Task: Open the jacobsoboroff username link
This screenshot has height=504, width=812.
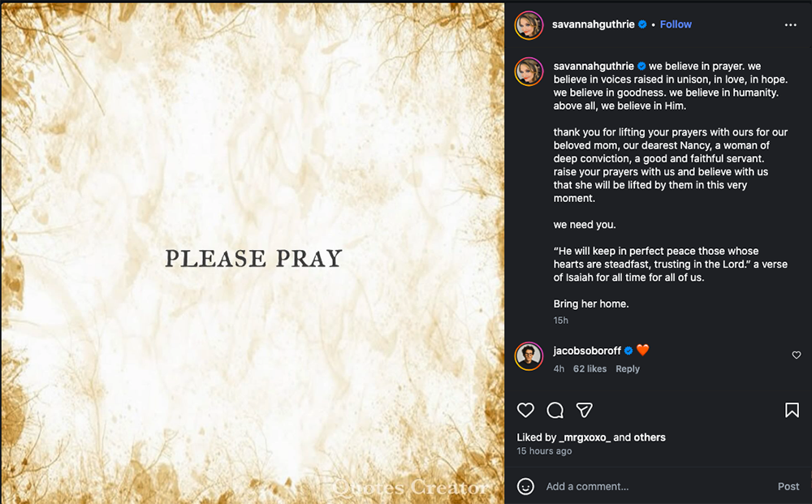Action: tap(587, 351)
